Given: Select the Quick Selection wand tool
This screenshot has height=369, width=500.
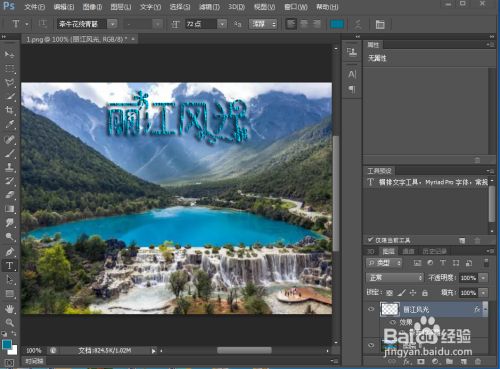Looking at the screenshot, I should (9, 97).
